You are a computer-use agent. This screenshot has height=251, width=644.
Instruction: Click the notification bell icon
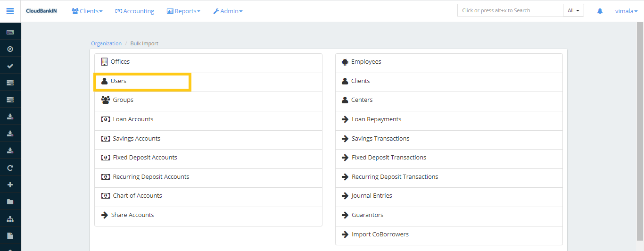[x=600, y=11]
